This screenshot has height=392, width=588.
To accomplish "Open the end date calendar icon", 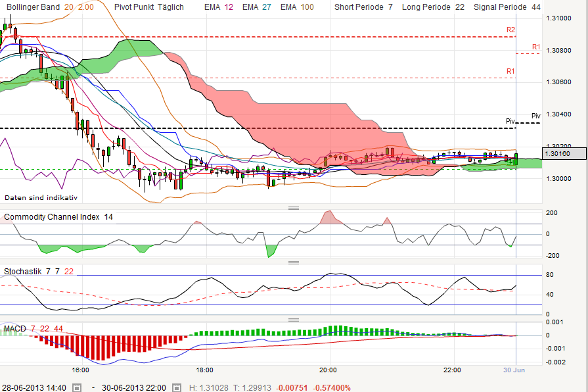I will pos(177,387).
